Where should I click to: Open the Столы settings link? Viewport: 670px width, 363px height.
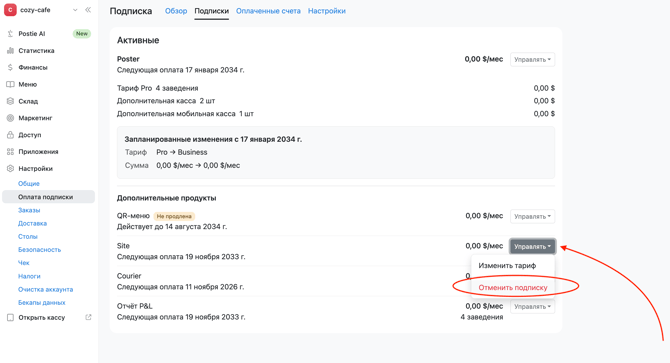(x=28, y=237)
